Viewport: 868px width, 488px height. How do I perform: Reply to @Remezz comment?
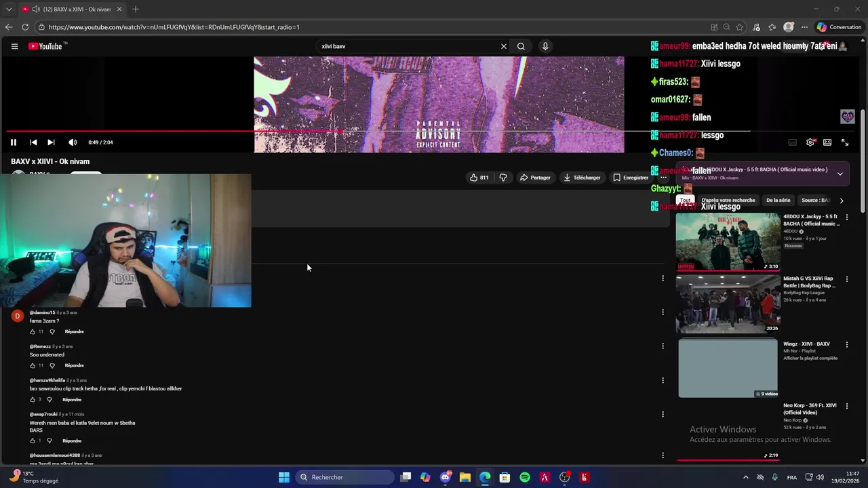pyautogui.click(x=74, y=365)
